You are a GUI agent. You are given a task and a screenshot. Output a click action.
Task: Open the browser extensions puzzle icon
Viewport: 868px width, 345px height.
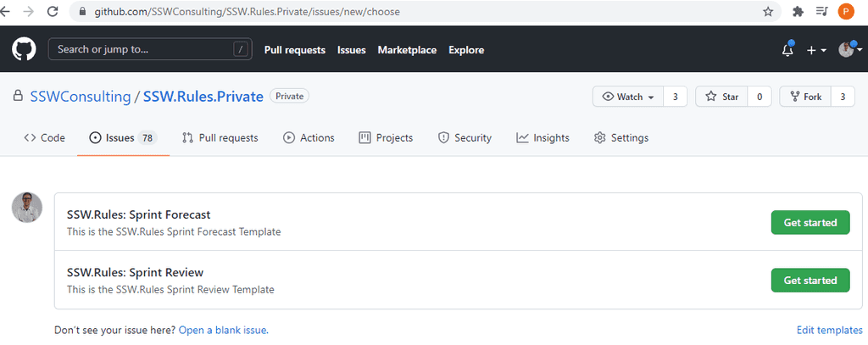(x=798, y=12)
